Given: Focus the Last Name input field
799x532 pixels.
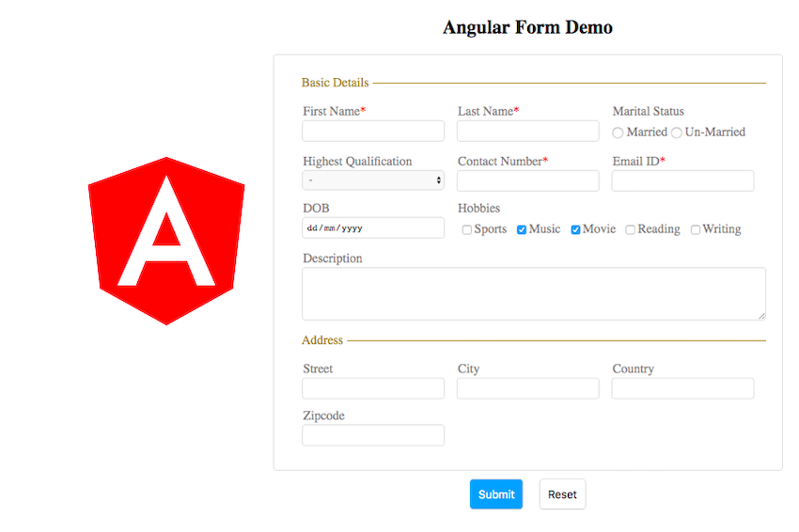Looking at the screenshot, I should pyautogui.click(x=528, y=131).
